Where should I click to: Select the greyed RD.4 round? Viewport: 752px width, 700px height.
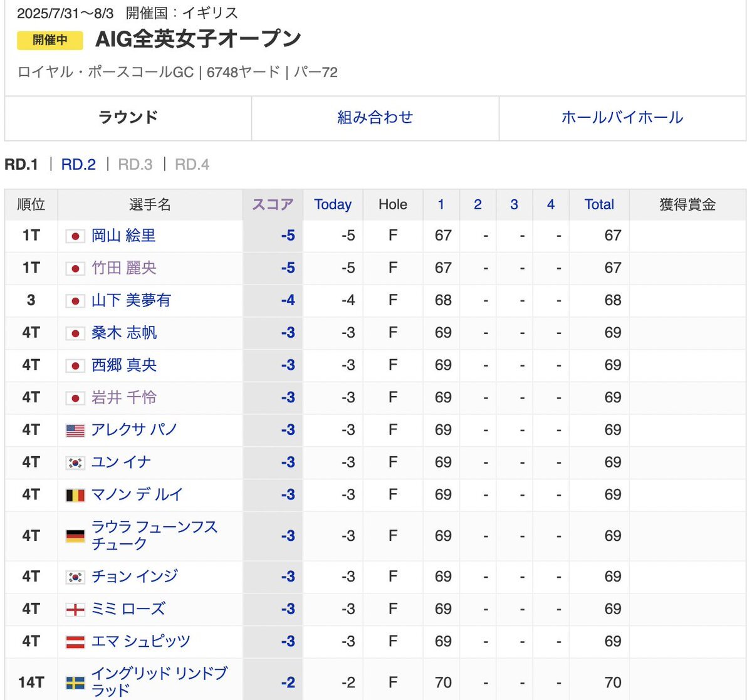tap(192, 165)
